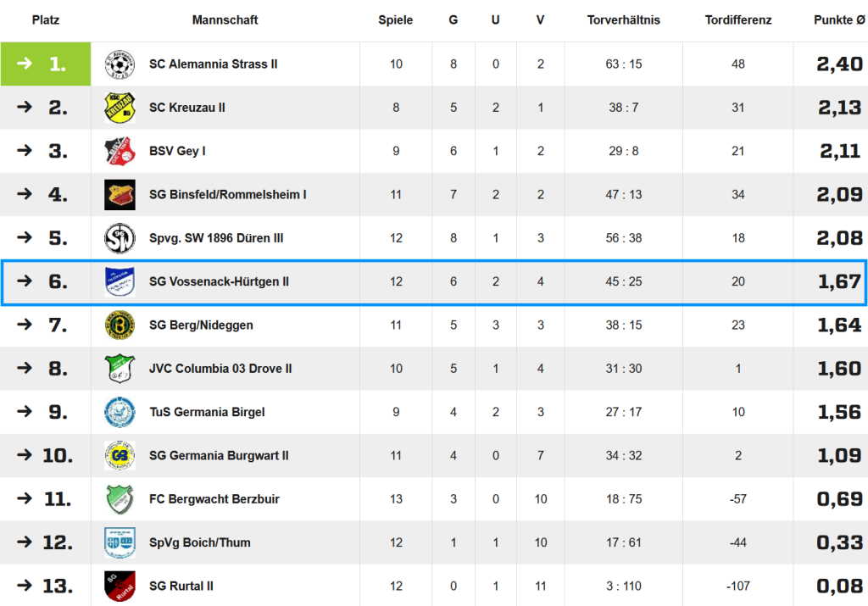868x606 pixels.
Task: Click the SG Berg/Nideggen club badge
Action: coord(120,325)
